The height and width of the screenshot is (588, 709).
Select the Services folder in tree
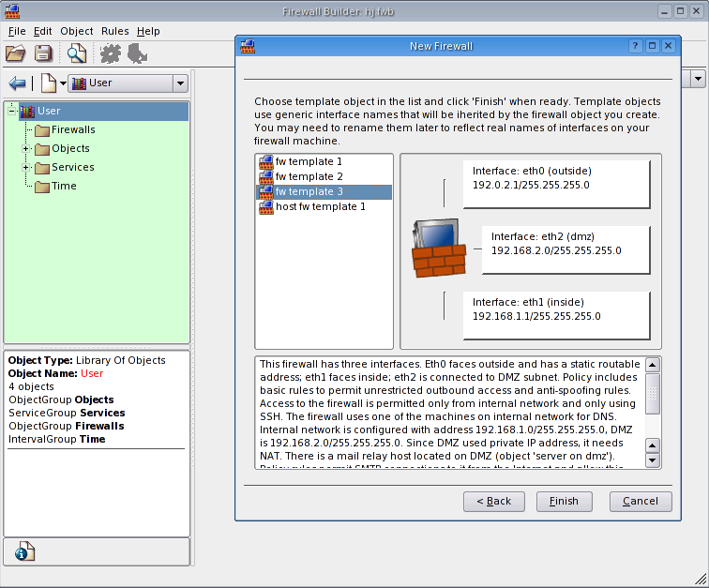pos(73,167)
